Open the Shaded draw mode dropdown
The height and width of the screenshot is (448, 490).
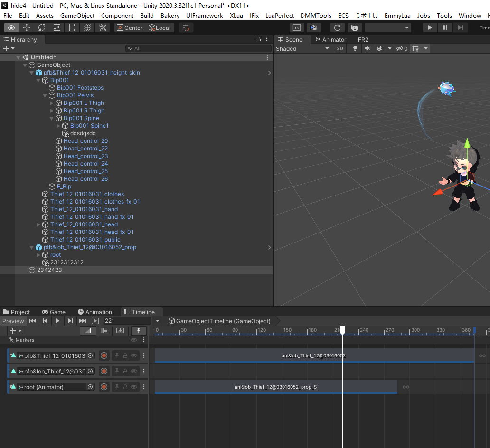click(x=302, y=49)
